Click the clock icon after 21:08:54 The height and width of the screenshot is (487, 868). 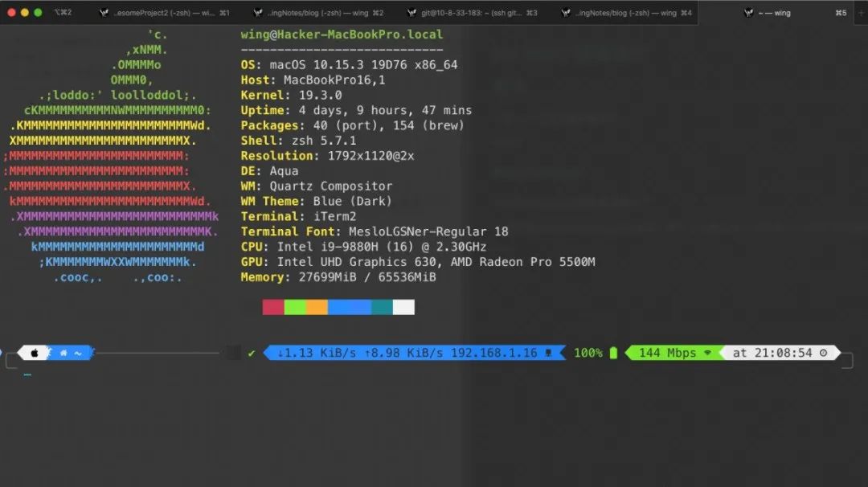(x=823, y=353)
